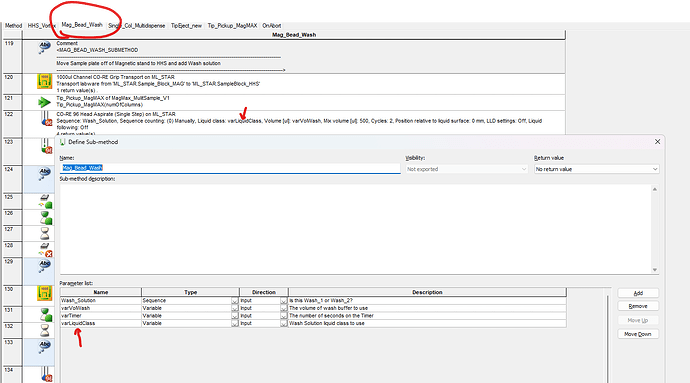
Task: Select the 96 Head Aspirate icon on line 122
Action: pos(46,119)
